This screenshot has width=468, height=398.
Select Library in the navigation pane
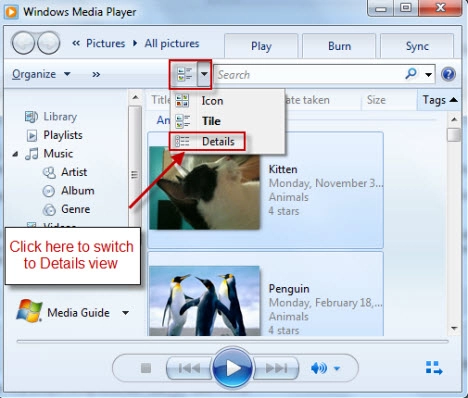point(60,116)
